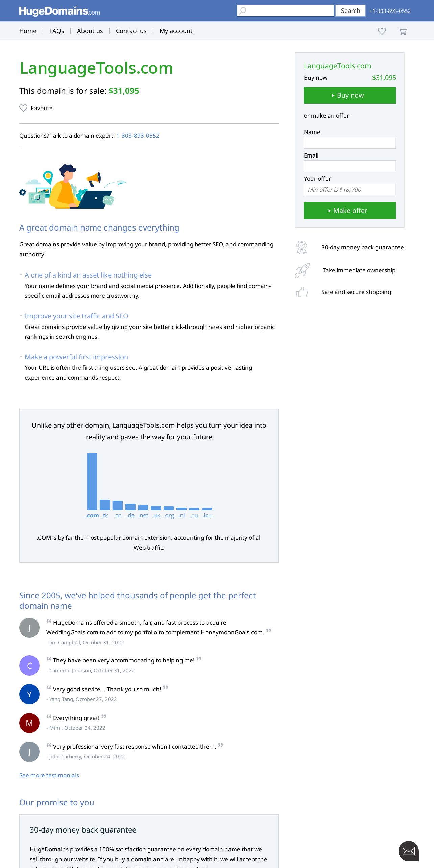Open the My account menu item
The height and width of the screenshot is (868, 434).
[176, 31]
